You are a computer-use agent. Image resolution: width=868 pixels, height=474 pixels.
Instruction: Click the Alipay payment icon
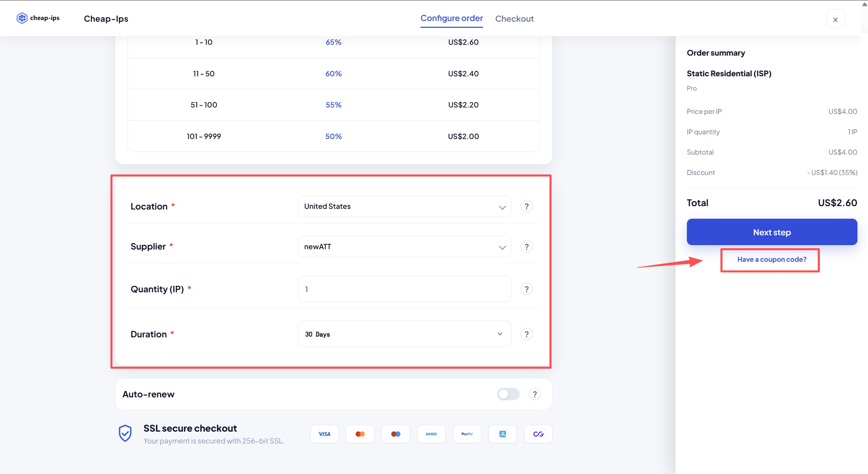pyautogui.click(x=502, y=434)
